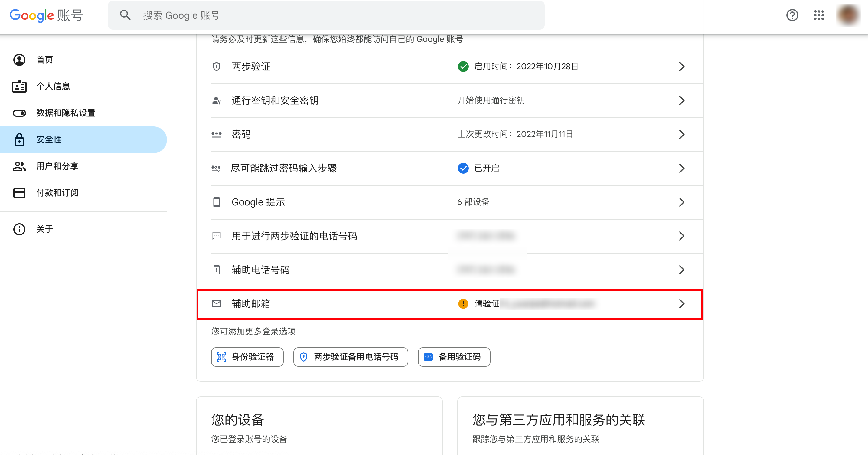The width and height of the screenshot is (868, 455).
Task: Expand the Google 提示 row chevron
Action: (681, 202)
